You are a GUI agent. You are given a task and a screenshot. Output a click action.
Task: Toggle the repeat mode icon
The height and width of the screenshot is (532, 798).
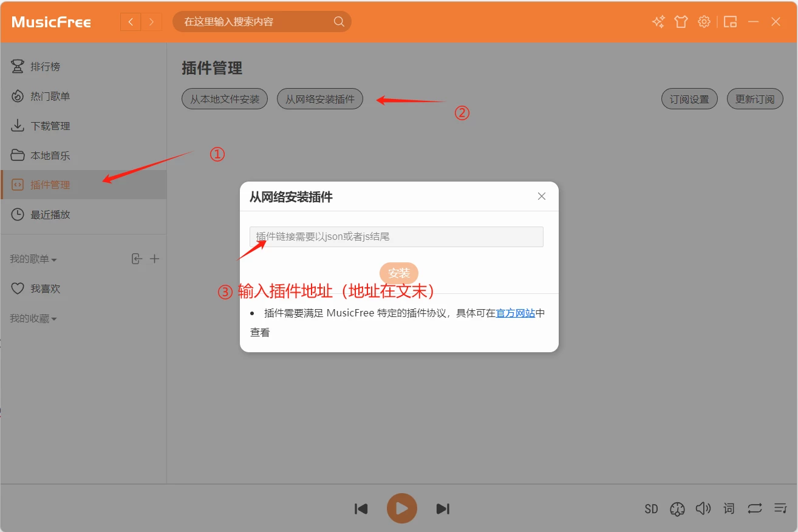point(755,508)
